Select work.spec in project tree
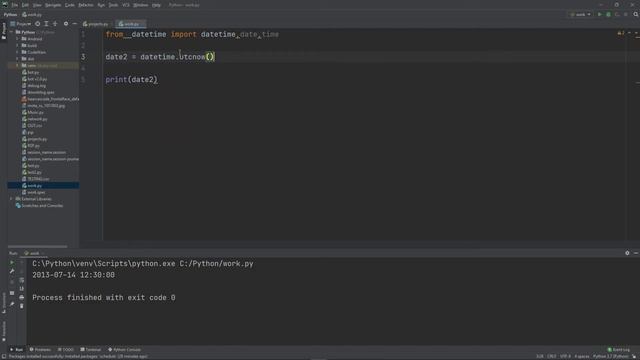Image resolution: width=640 pixels, height=360 pixels. pyautogui.click(x=33, y=192)
